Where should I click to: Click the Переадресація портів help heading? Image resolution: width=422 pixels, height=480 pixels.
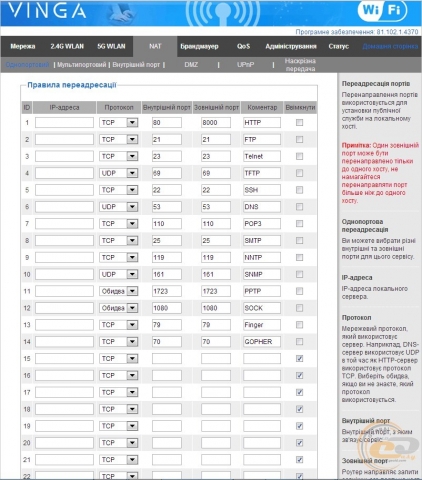click(x=376, y=84)
